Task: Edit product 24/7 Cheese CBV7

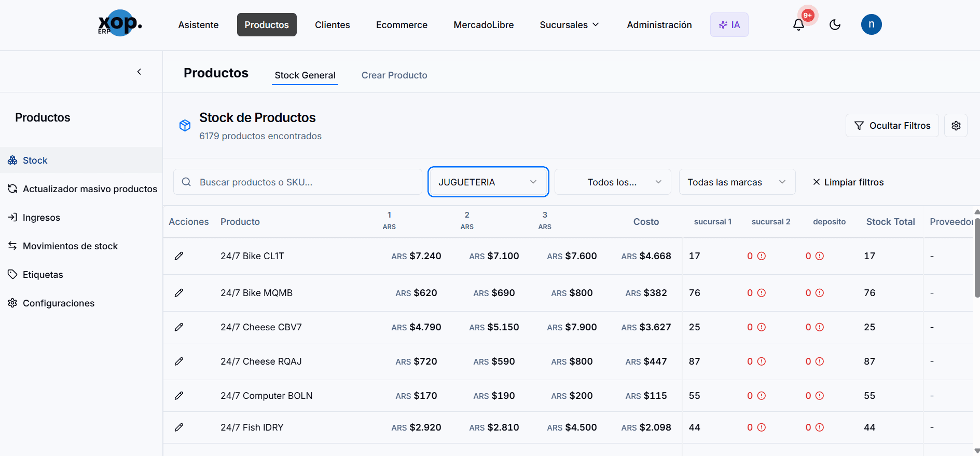Action: click(179, 327)
